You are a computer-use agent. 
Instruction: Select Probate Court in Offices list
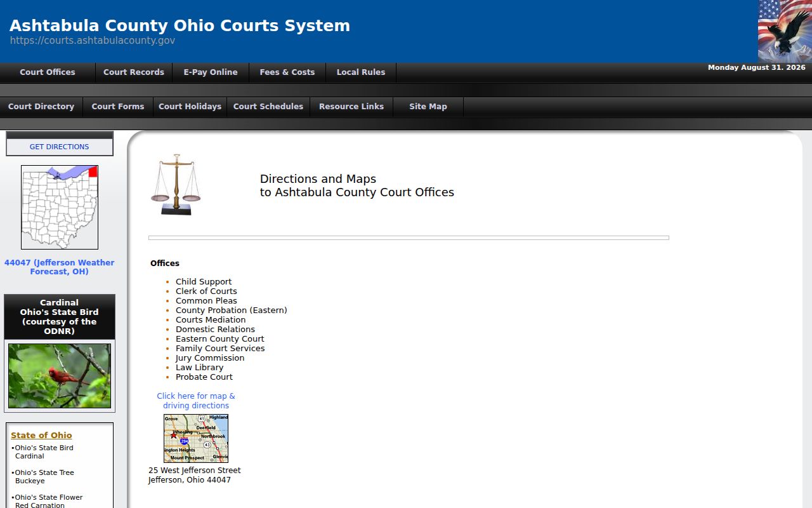pos(204,377)
